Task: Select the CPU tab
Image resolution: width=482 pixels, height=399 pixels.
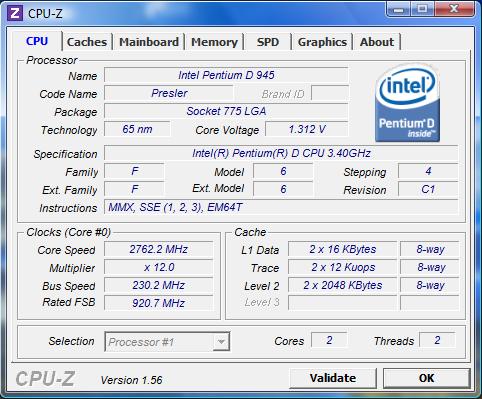Action: 37,41
